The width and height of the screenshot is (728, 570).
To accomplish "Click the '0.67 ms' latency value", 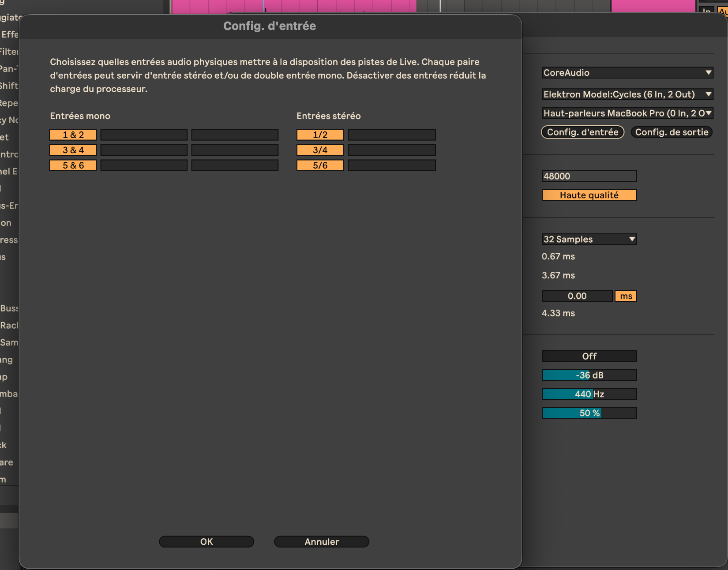I will [558, 257].
